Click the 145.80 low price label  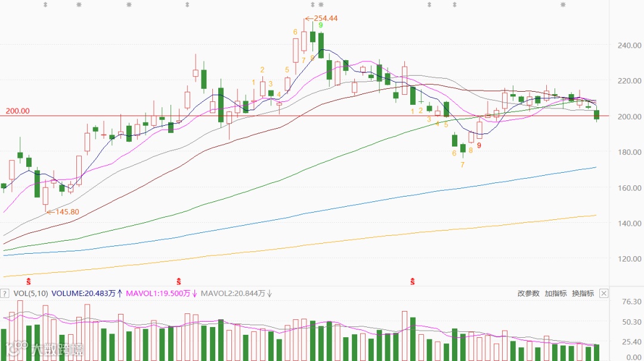click(67, 212)
